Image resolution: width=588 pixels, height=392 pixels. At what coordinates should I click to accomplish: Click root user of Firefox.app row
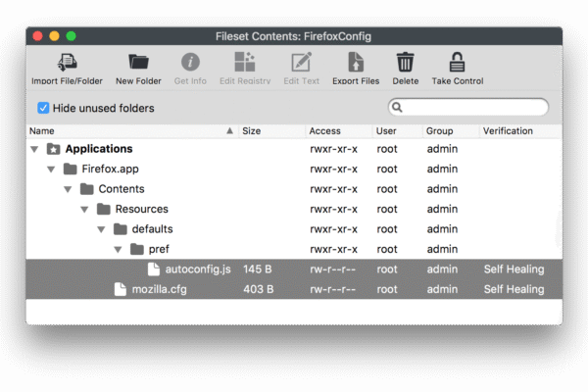point(387,170)
